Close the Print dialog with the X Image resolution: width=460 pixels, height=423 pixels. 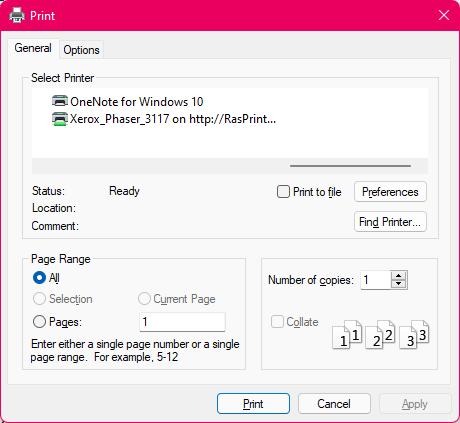click(444, 15)
